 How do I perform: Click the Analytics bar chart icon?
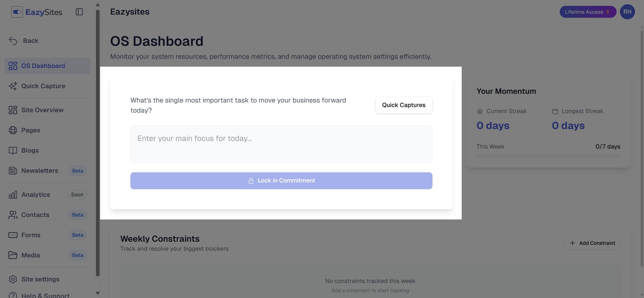(13, 195)
